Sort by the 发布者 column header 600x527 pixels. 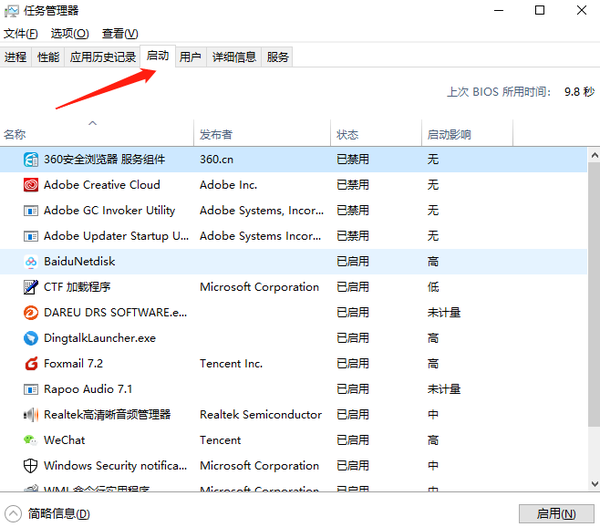pyautogui.click(x=262, y=133)
